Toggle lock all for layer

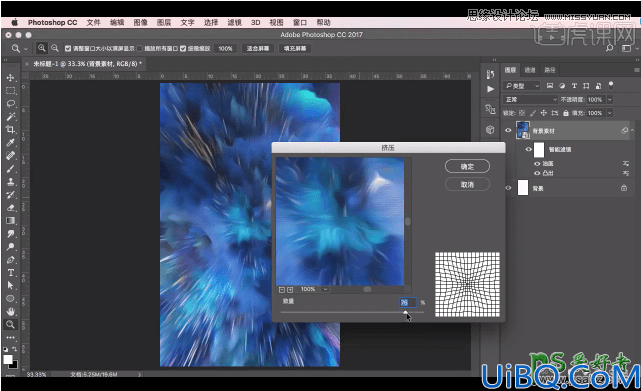pos(566,113)
